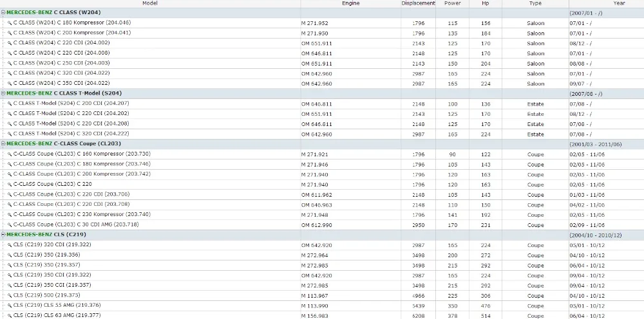Open the CLS (C219) 350 CDI (219.322) row
644x319 pixels.
322,275
